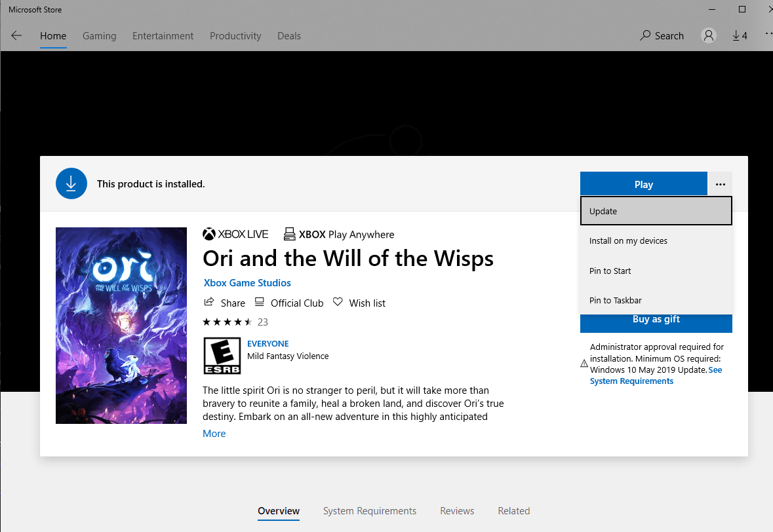Click the Share icon
Image resolution: width=773 pixels, height=532 pixels.
click(209, 302)
